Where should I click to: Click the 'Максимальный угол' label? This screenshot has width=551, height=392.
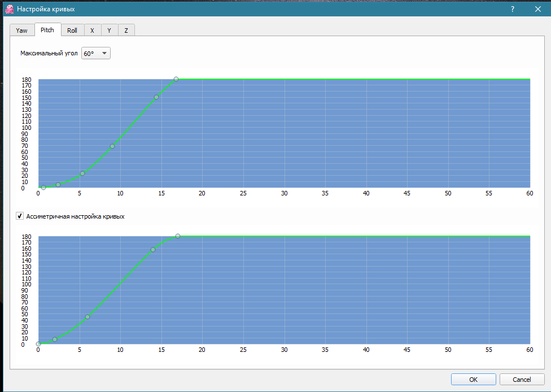[49, 54]
